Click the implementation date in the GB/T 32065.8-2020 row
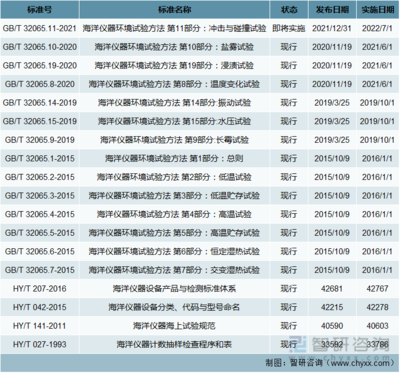This screenshot has width=400, height=373. 378,84
